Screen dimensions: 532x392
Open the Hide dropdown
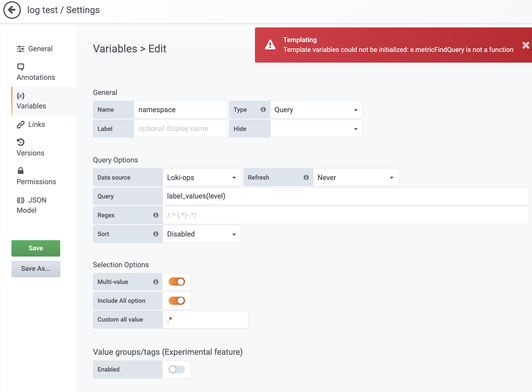point(316,129)
